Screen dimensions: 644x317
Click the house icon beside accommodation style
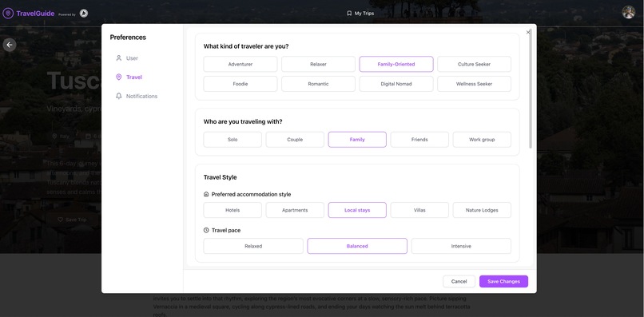[x=206, y=194]
